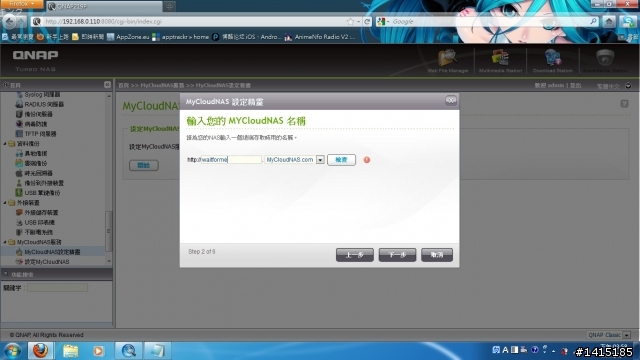Open Multimedia Station icon

pos(500,61)
